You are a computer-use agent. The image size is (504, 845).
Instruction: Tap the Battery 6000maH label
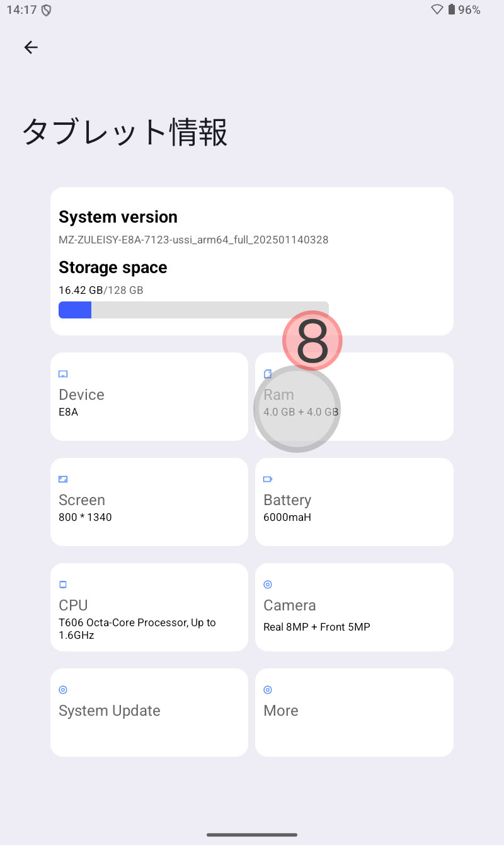pos(287,508)
